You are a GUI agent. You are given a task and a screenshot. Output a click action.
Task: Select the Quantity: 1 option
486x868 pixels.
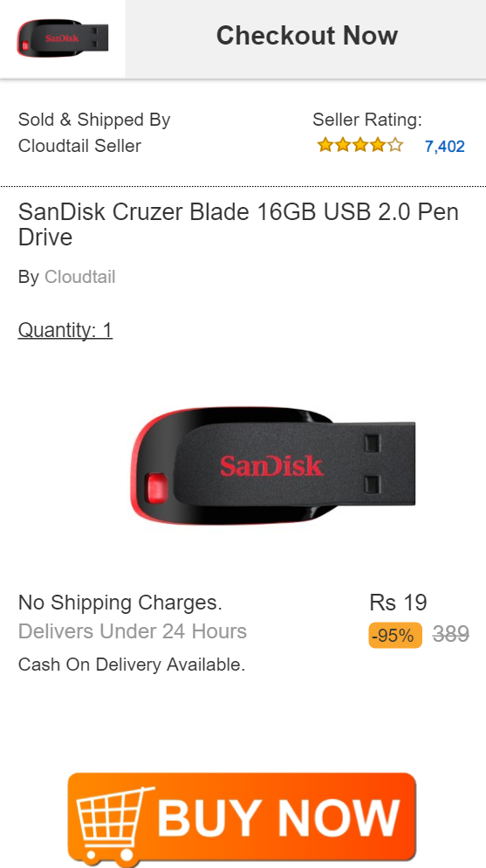[65, 330]
